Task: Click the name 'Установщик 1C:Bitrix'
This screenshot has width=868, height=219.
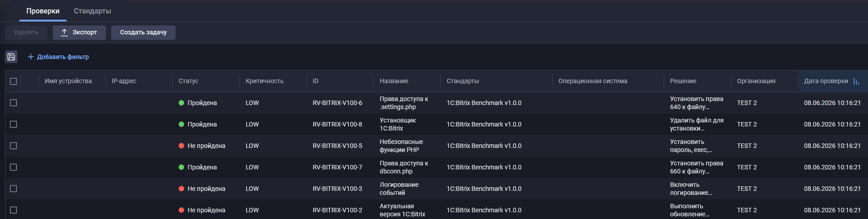Action: tap(398, 124)
